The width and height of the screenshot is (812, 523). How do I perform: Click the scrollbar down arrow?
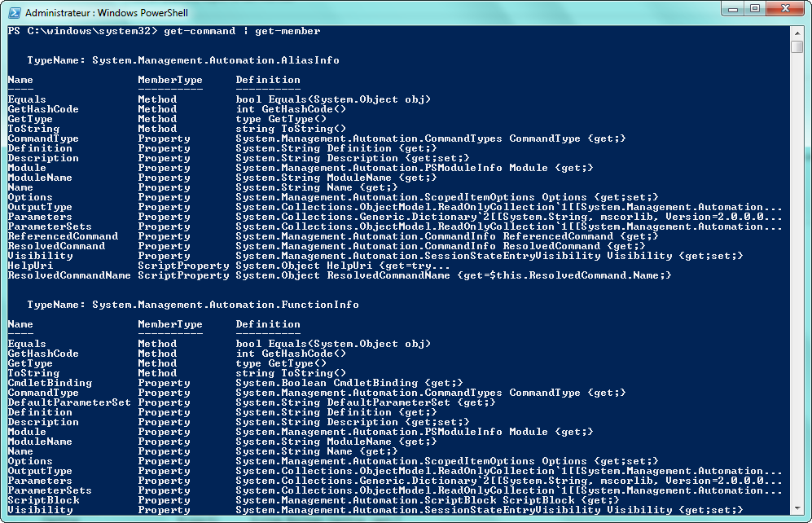(x=797, y=509)
